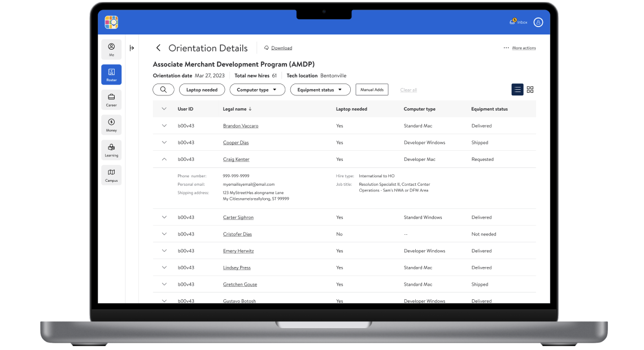Click 'Developer Mac' computer type cell
Screen dimensions: 644x350
pyautogui.click(x=419, y=159)
